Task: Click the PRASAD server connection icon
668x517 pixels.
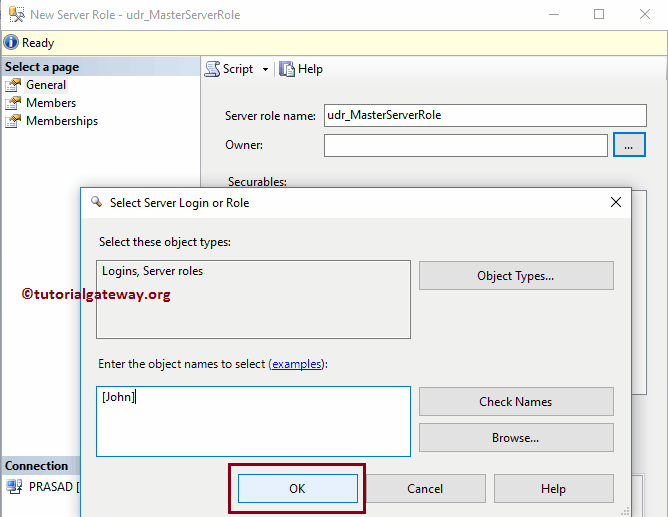Action: coord(14,486)
